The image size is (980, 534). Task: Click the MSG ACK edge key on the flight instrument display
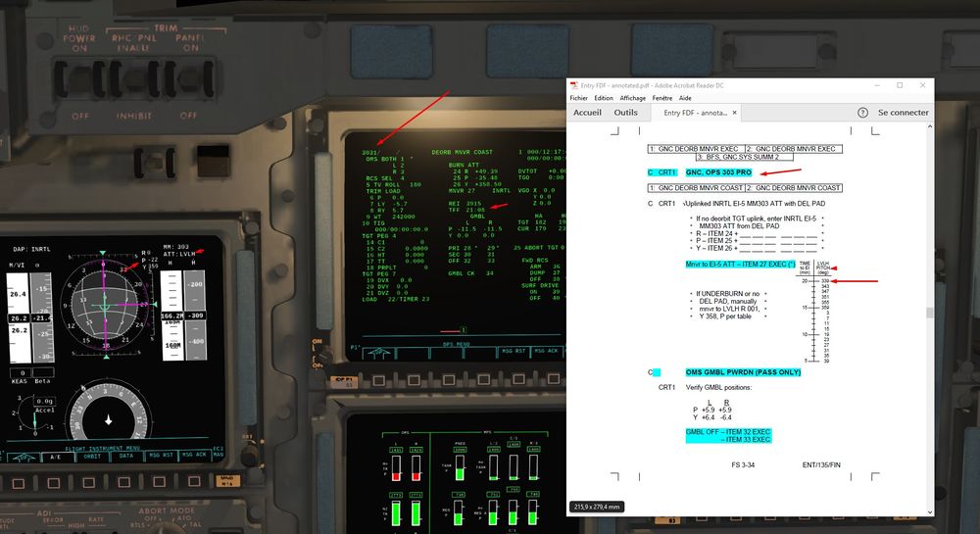[x=194, y=481]
